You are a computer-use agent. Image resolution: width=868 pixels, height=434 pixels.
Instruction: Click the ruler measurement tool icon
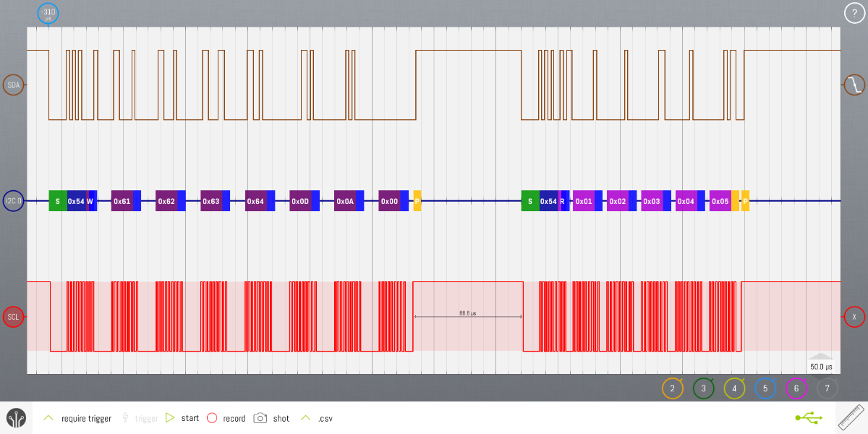tap(851, 418)
